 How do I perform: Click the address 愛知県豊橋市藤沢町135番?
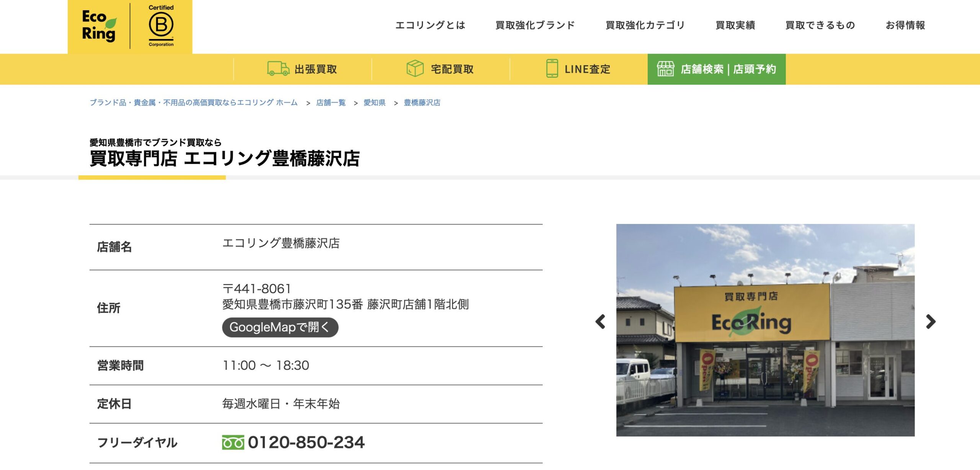292,305
